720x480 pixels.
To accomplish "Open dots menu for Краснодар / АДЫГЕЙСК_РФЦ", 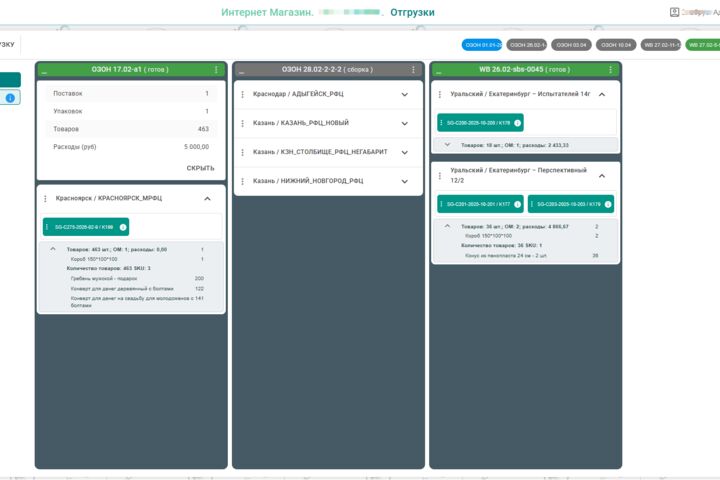I will 242,94.
